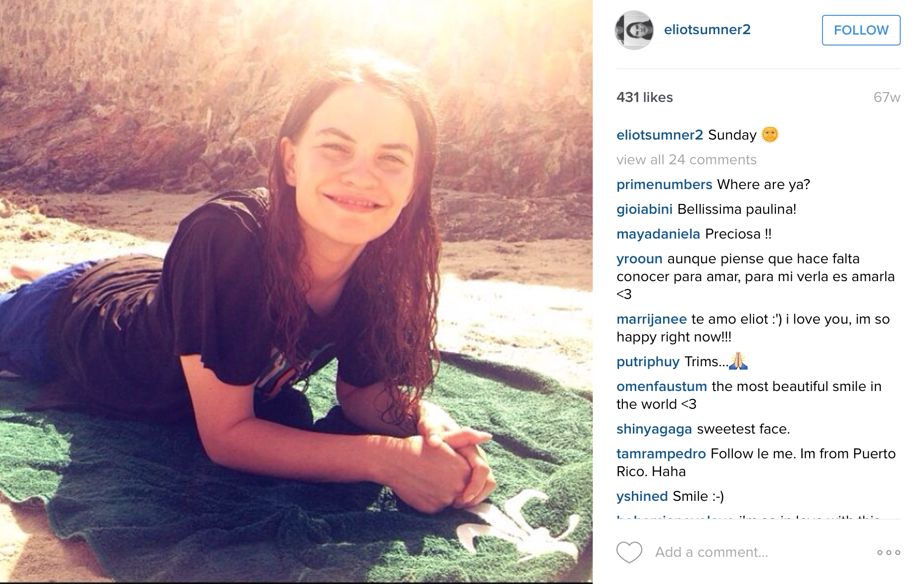The image size is (924, 584).
Task: Select omenfaustum username link
Action: (x=662, y=387)
